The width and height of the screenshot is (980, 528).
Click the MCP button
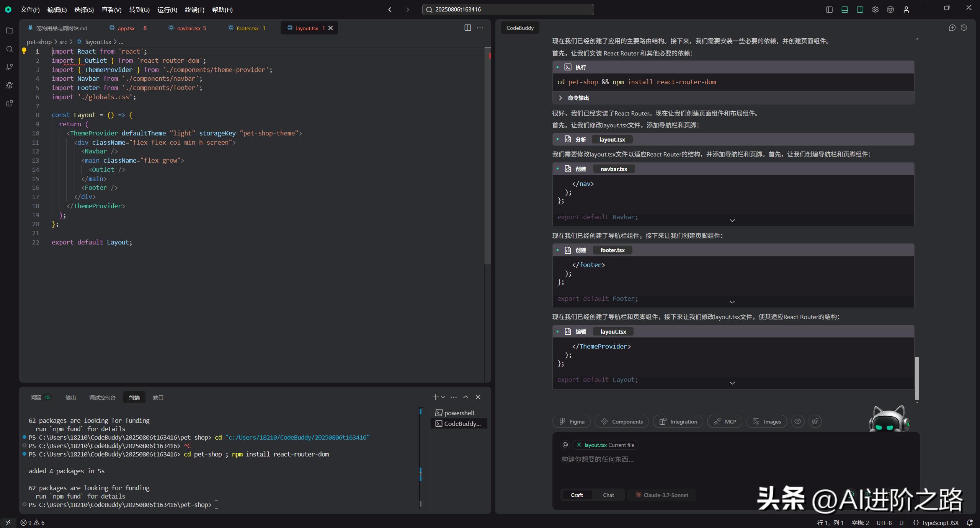(x=725, y=422)
